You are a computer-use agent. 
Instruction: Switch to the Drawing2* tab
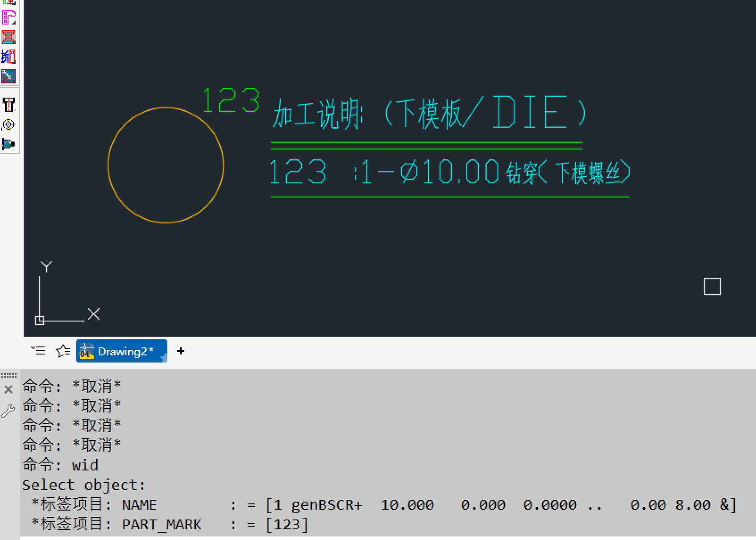pos(122,351)
